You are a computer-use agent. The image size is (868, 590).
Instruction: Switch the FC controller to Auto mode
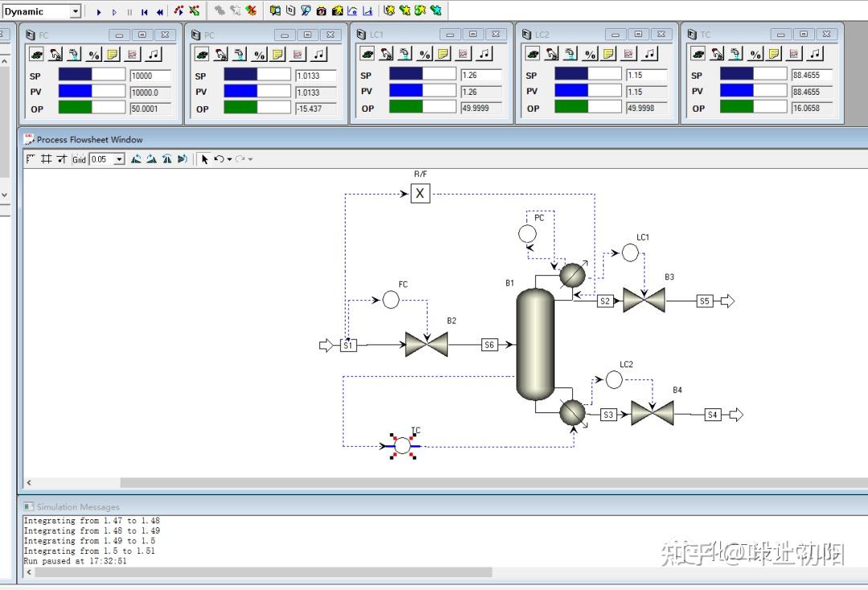(36, 54)
